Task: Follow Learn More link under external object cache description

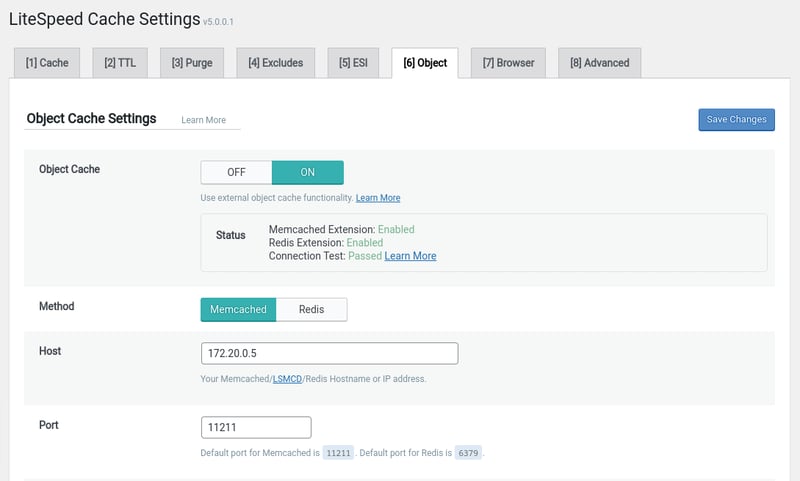Action: coord(378,198)
